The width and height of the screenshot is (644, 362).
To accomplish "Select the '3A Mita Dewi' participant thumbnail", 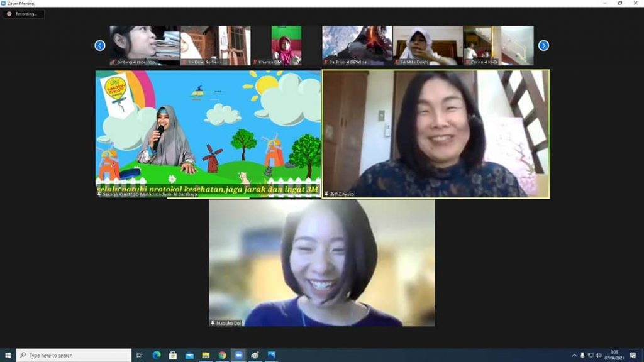I will pos(428,45).
